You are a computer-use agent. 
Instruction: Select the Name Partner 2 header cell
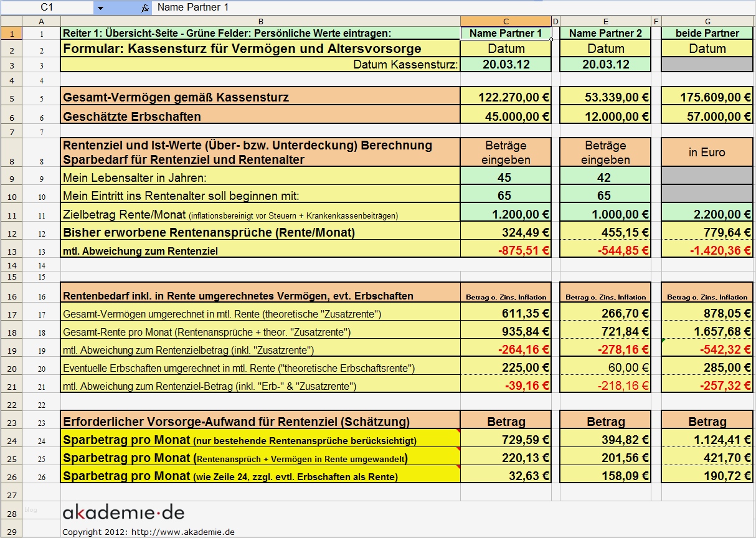[x=605, y=33]
